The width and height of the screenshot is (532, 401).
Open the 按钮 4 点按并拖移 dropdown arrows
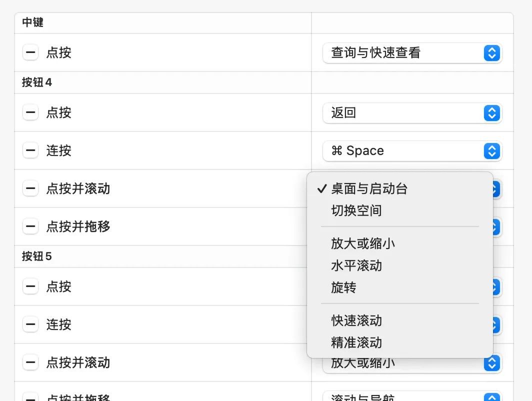[x=496, y=227]
